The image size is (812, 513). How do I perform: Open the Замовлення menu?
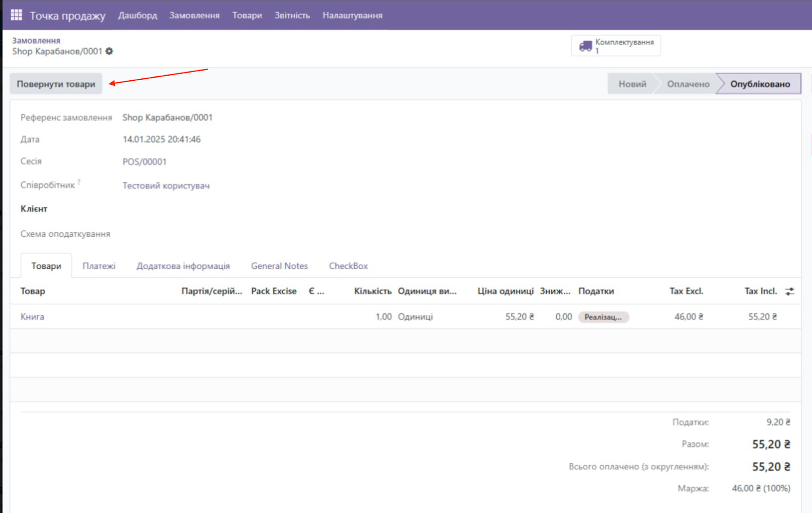pos(194,15)
